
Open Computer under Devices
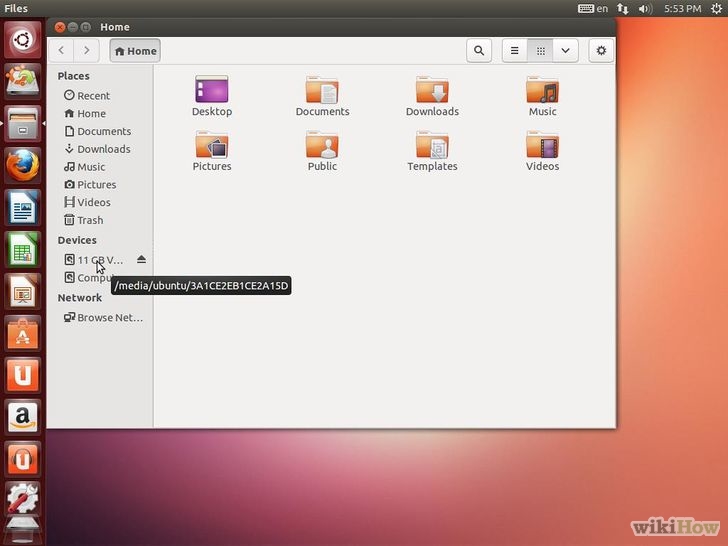tap(89, 278)
